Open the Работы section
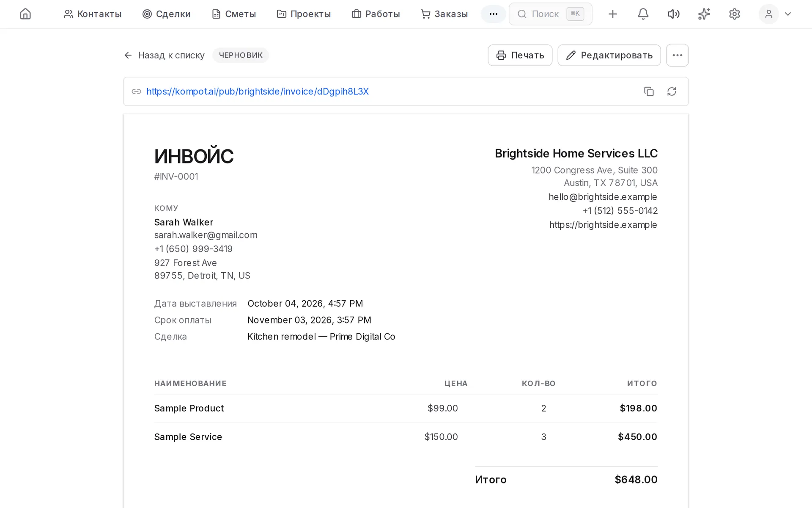Image resolution: width=812 pixels, height=508 pixels. (x=376, y=14)
